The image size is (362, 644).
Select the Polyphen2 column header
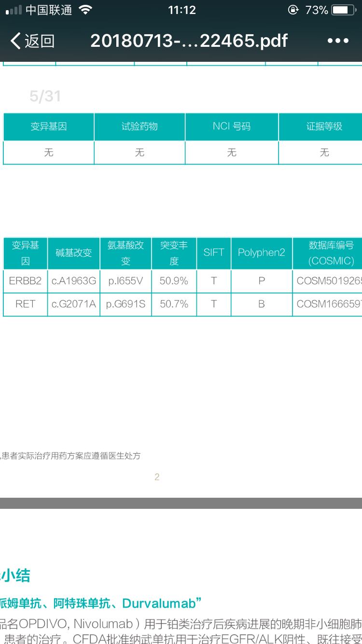click(262, 252)
